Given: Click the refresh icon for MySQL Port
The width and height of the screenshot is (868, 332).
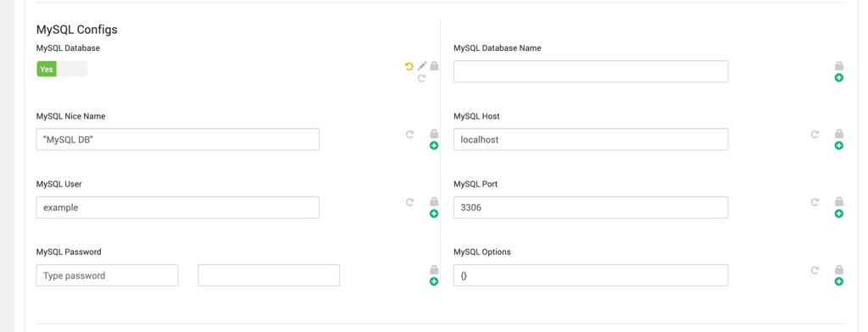Looking at the screenshot, I should click(x=815, y=202).
